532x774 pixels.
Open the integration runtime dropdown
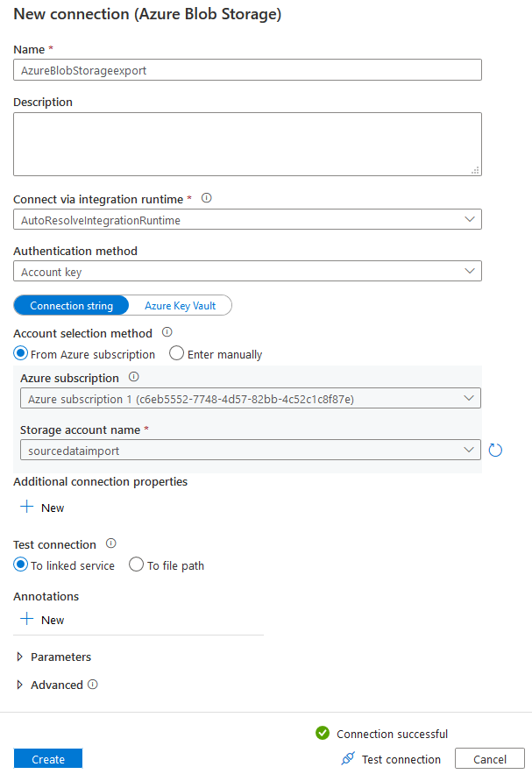(247, 219)
